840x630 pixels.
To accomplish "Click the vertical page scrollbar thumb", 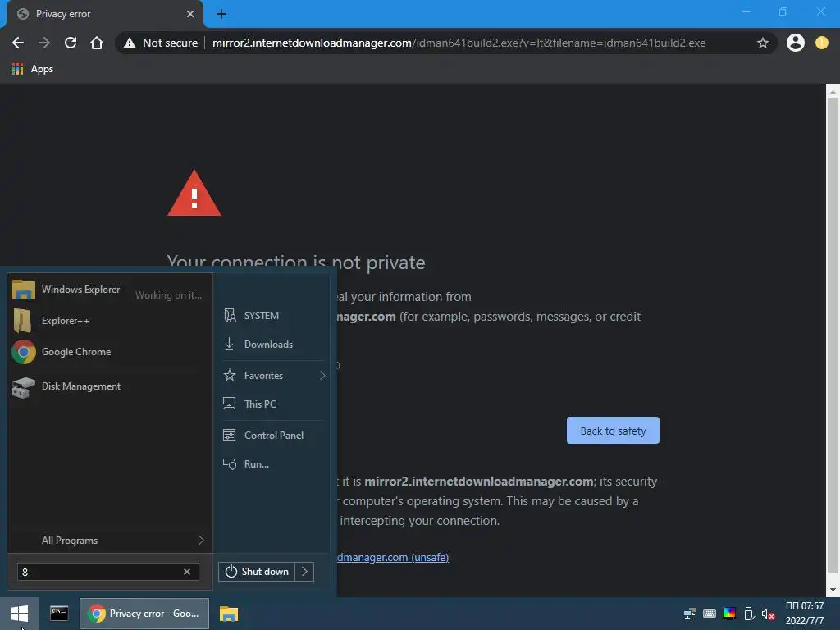I will coord(833,335).
